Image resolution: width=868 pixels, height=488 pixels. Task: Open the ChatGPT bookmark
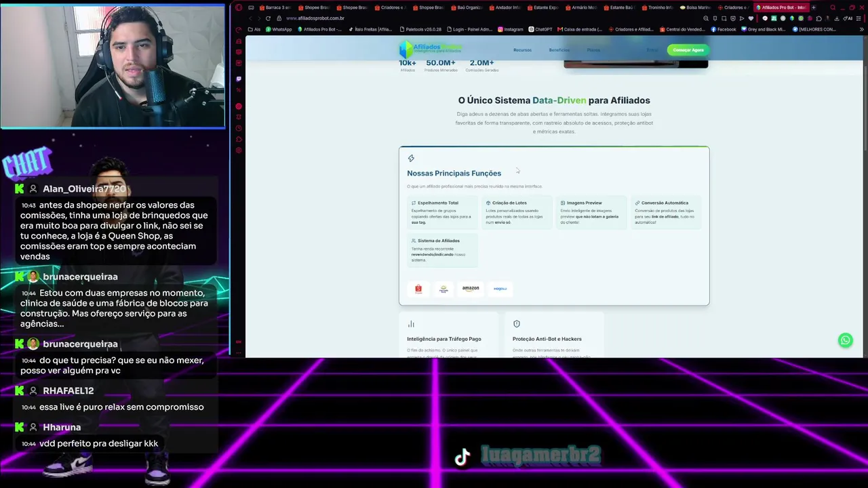coord(540,30)
